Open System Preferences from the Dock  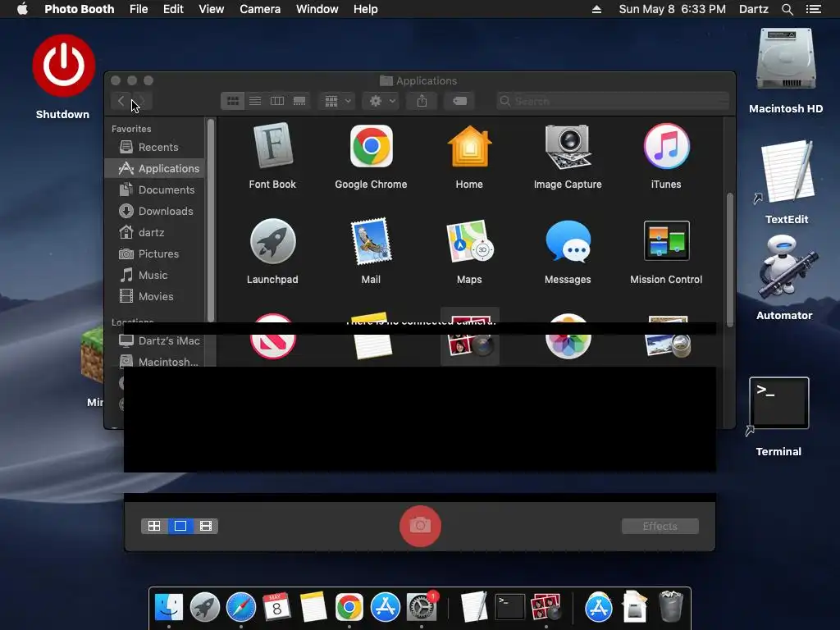(x=422, y=607)
